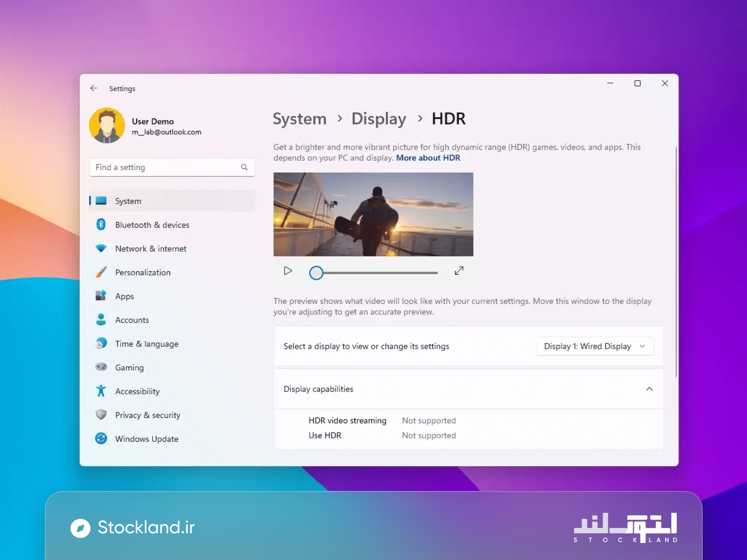Click Not supported beside HDR video streaming
Viewport: 747px width, 560px height.
point(429,420)
